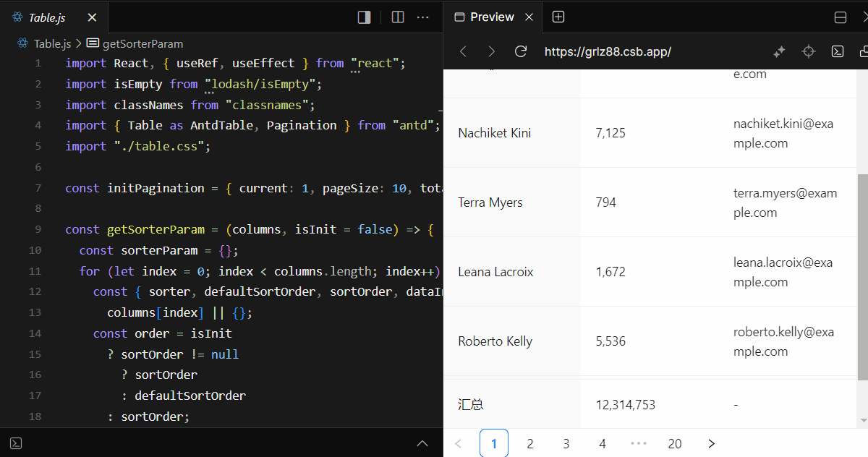Click the scrollbar down arrow in preview
This screenshot has height=457, width=868.
862,421
